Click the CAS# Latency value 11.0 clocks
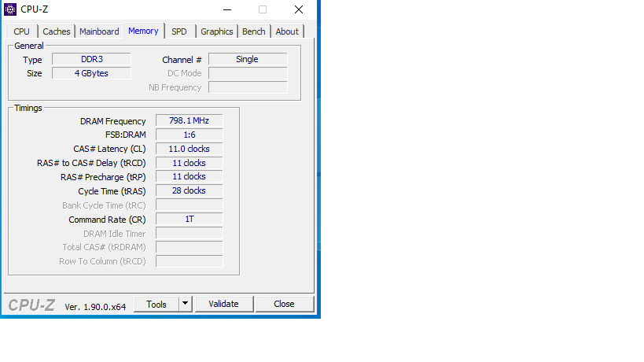The width and height of the screenshot is (644, 362). point(190,149)
